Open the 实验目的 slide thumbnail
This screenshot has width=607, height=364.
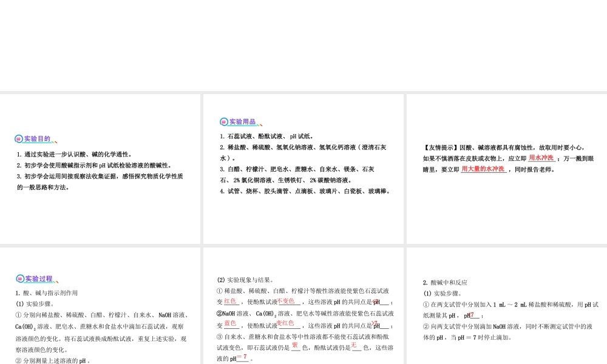click(x=100, y=169)
